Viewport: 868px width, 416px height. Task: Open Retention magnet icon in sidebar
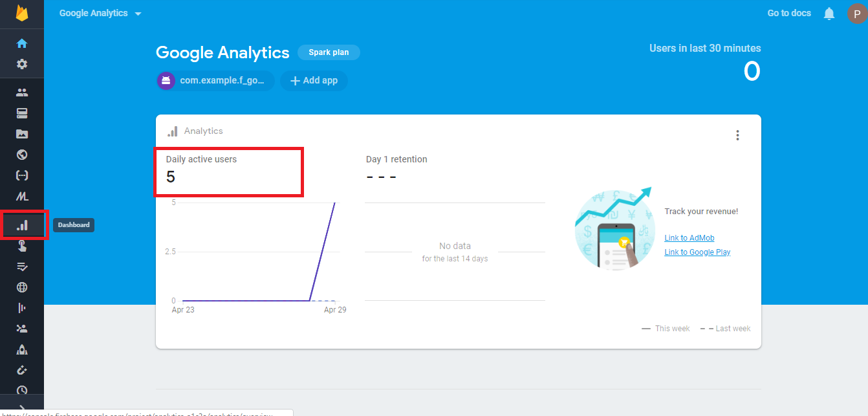click(x=22, y=370)
